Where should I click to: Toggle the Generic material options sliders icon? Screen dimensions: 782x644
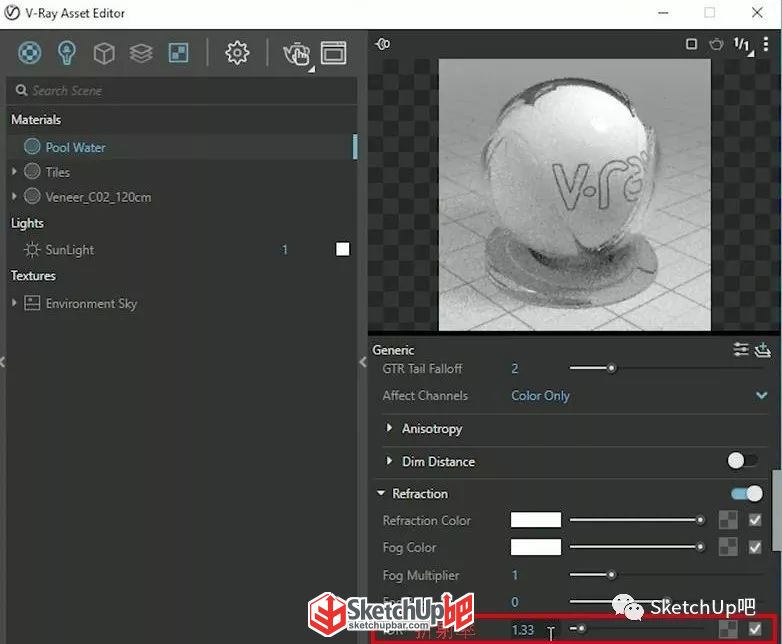[x=741, y=349]
